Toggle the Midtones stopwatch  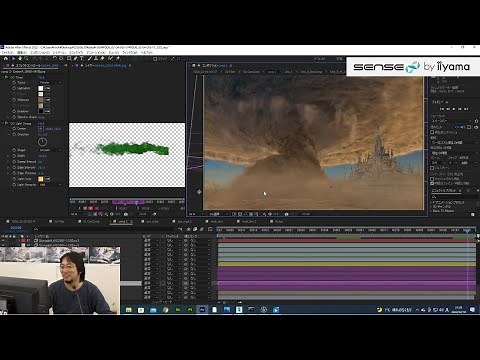pos(14,100)
